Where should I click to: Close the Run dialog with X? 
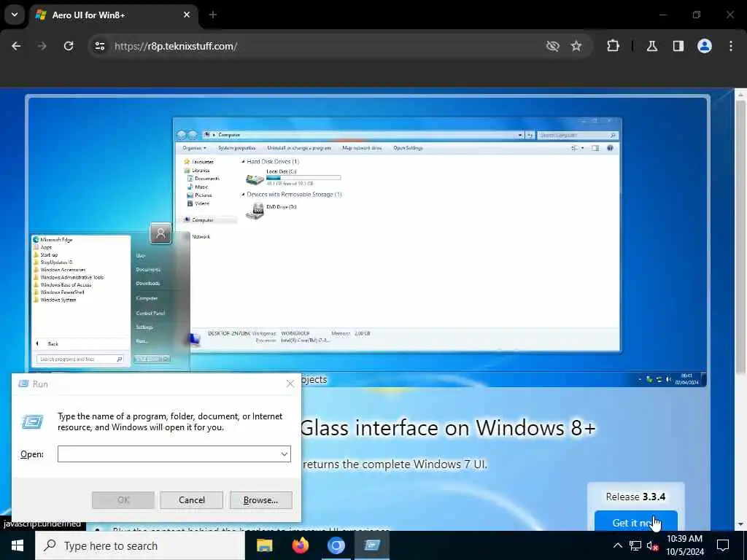(290, 384)
